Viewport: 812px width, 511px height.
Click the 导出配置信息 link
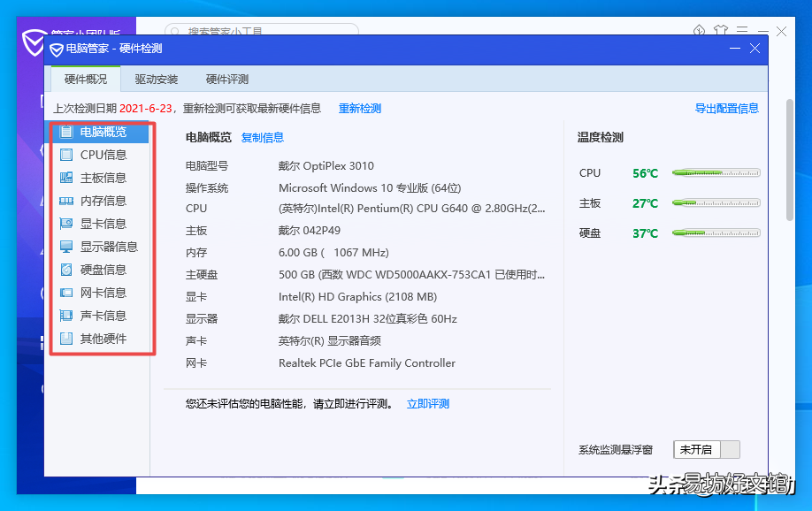(727, 109)
